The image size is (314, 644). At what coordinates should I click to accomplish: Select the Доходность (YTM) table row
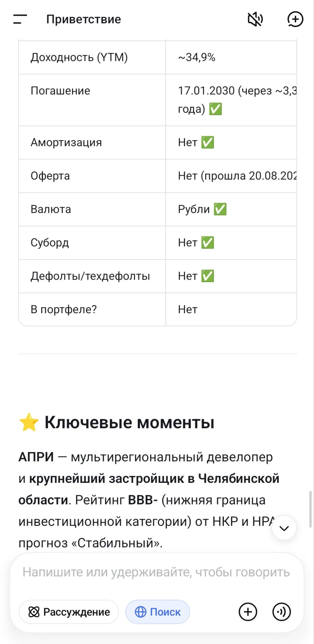point(158,57)
